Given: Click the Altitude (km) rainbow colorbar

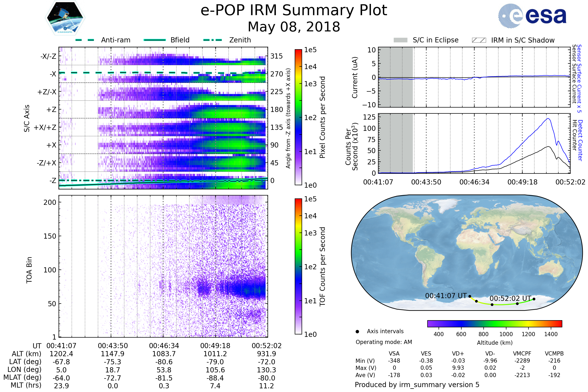Looking at the screenshot, I should 494,324.
